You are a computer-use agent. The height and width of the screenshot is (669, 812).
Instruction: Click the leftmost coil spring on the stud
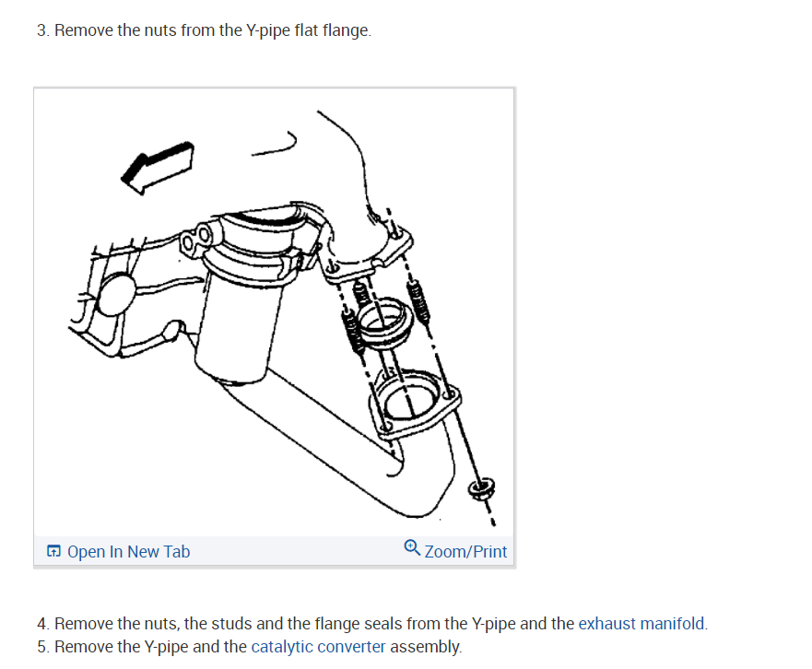[x=352, y=331]
